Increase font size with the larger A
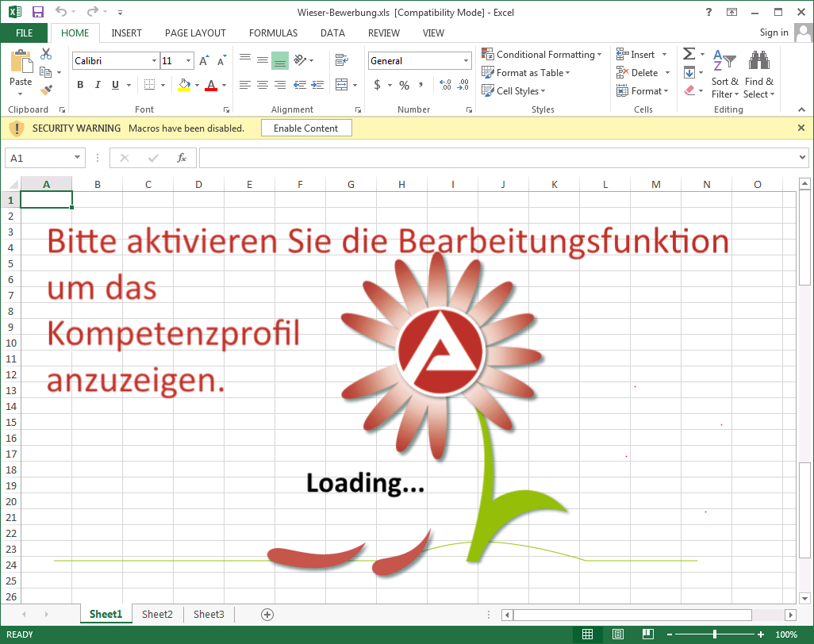The image size is (814, 644). 204,61
